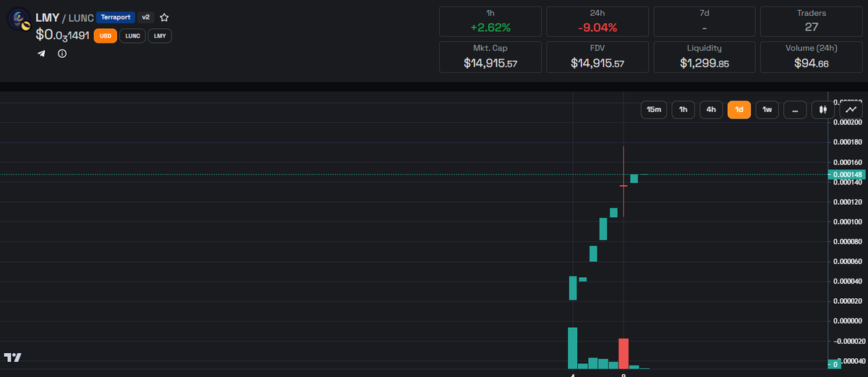Show price in LUNC
The image size is (868, 377).
coord(132,35)
